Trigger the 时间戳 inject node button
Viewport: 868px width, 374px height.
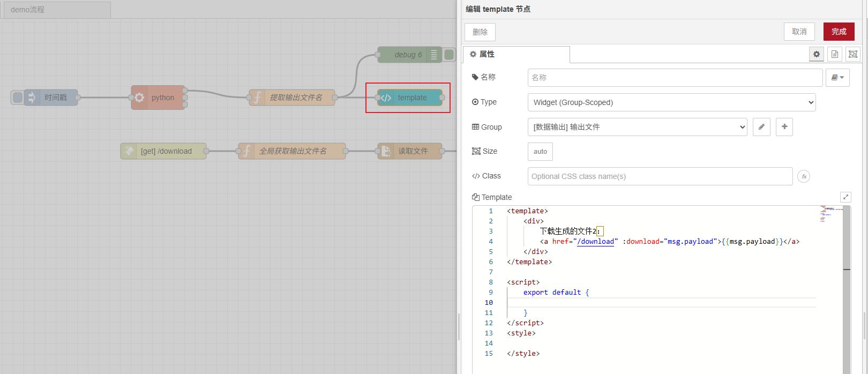point(18,98)
